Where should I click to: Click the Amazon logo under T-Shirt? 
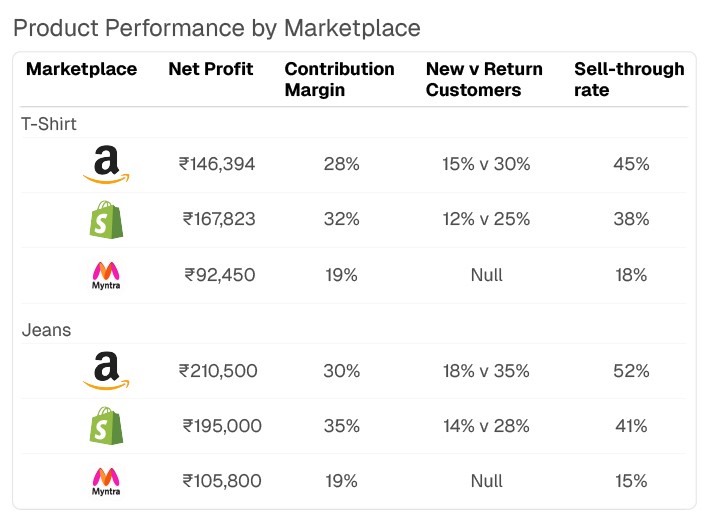[x=106, y=164]
